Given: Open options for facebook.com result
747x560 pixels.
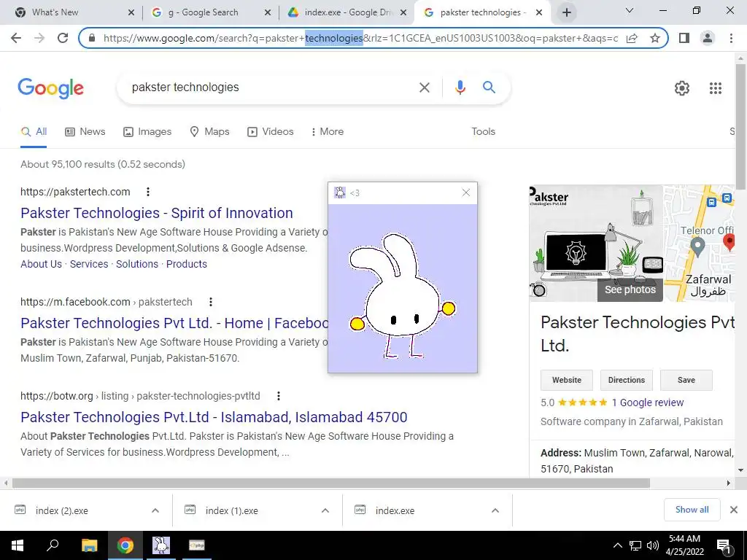Looking at the screenshot, I should click(x=211, y=302).
